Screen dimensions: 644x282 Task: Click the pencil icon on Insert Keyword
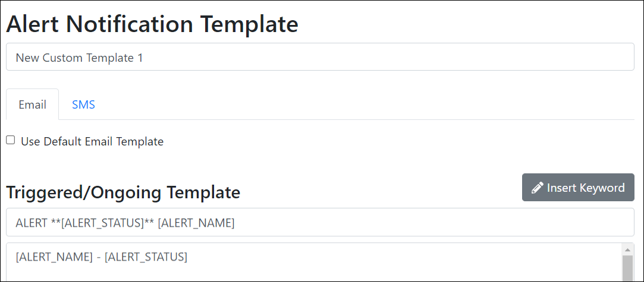point(538,188)
